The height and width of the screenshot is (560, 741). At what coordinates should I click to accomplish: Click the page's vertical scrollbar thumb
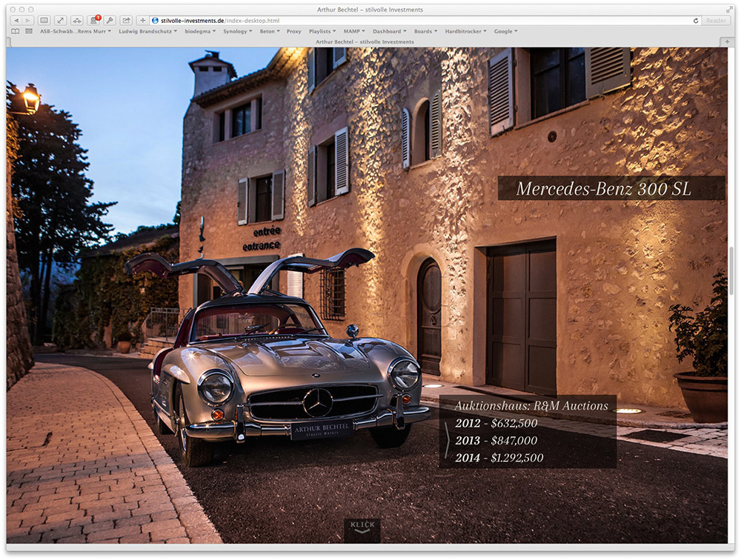coord(731,270)
